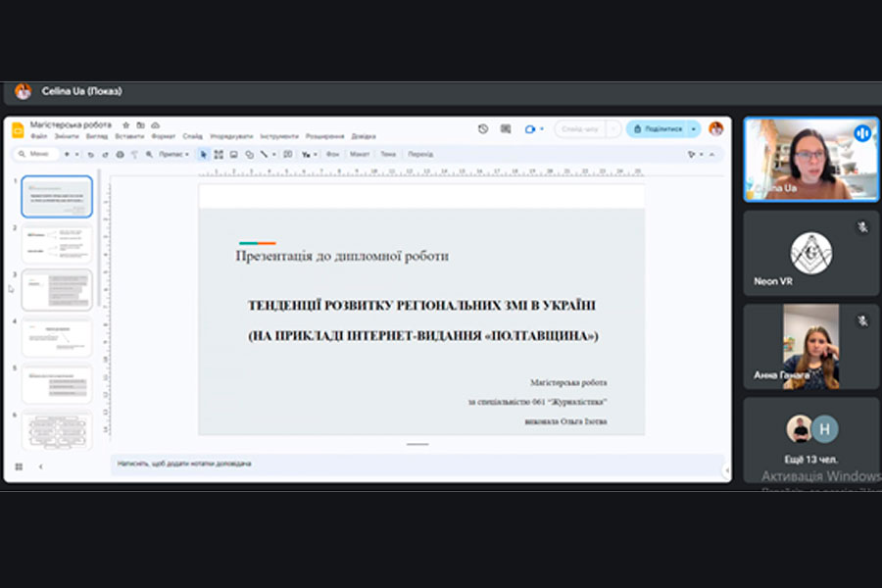Click the Paint format icon
Viewport: 882px width, 588px height.
point(134,154)
